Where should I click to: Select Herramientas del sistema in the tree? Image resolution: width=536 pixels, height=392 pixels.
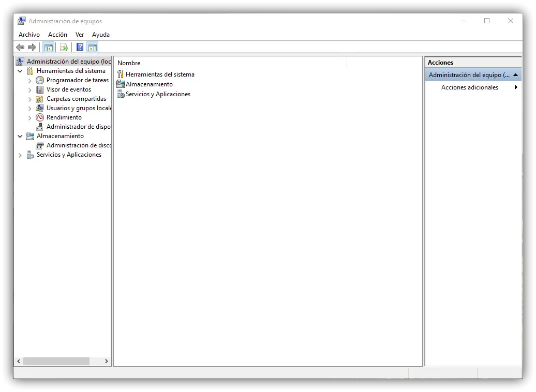(x=71, y=71)
